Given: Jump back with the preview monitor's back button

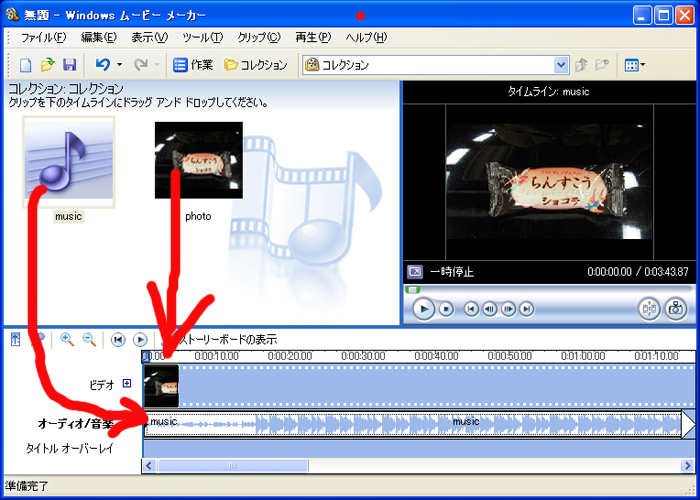Looking at the screenshot, I should [x=471, y=309].
